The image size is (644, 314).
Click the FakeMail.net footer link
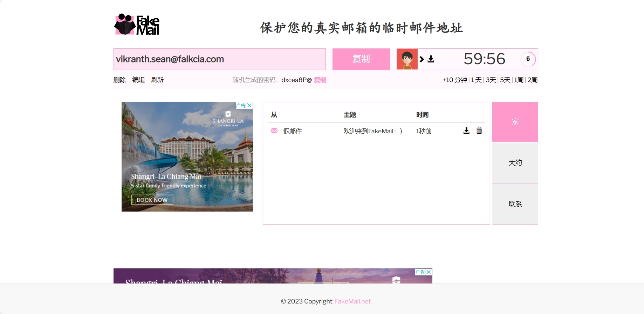[x=352, y=301]
